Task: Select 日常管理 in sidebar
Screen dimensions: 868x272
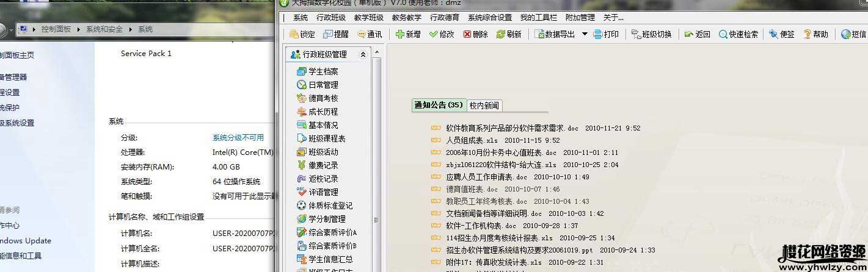Action: (317, 85)
